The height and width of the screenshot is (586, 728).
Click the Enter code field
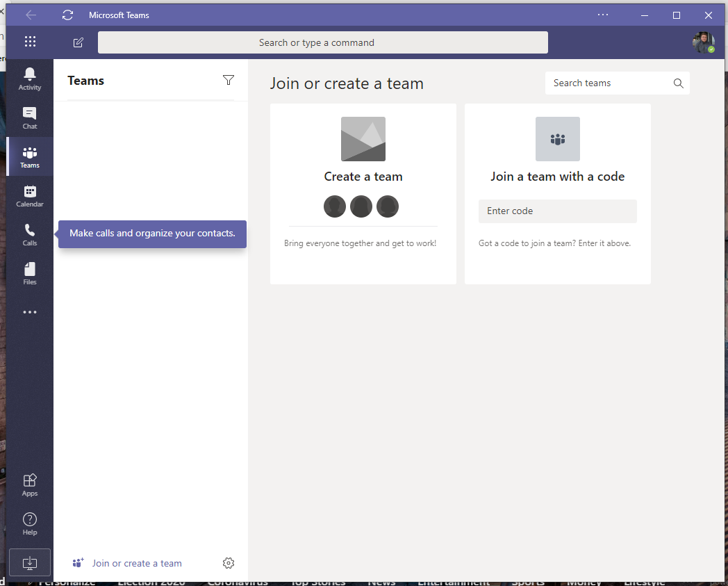(x=557, y=211)
